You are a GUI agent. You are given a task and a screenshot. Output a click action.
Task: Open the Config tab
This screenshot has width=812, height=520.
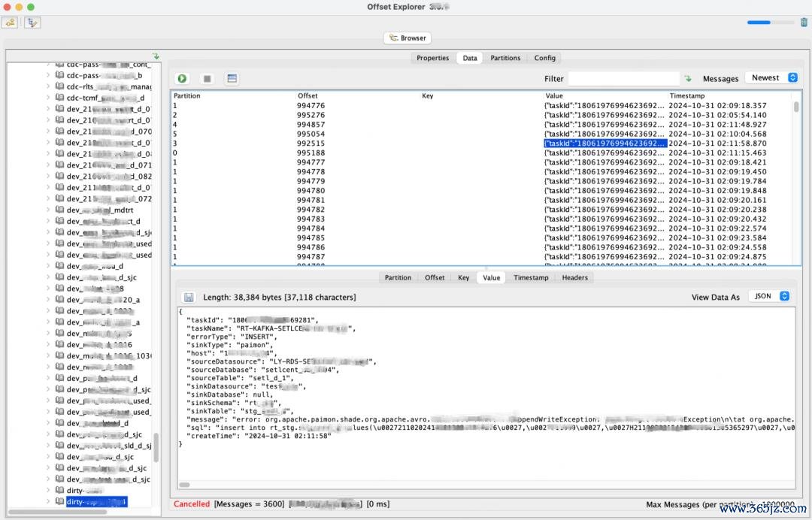click(x=545, y=58)
